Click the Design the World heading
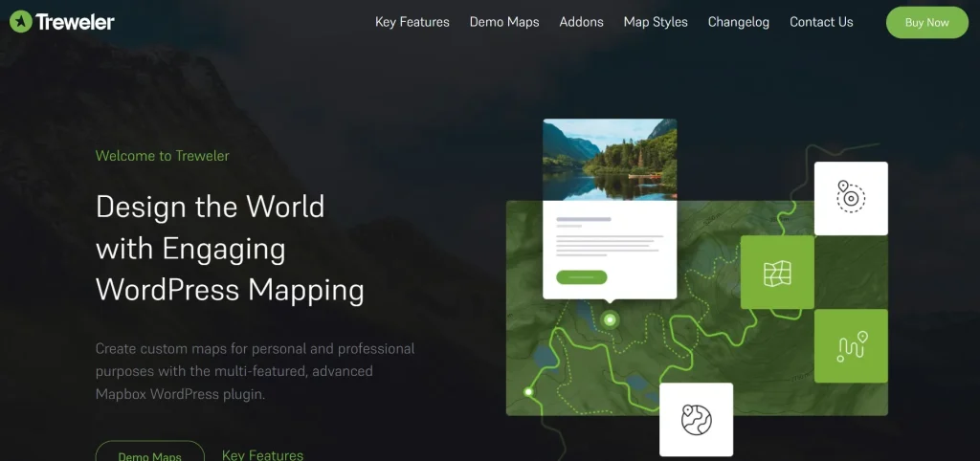Screen dimensions: 980x461 coord(230,249)
